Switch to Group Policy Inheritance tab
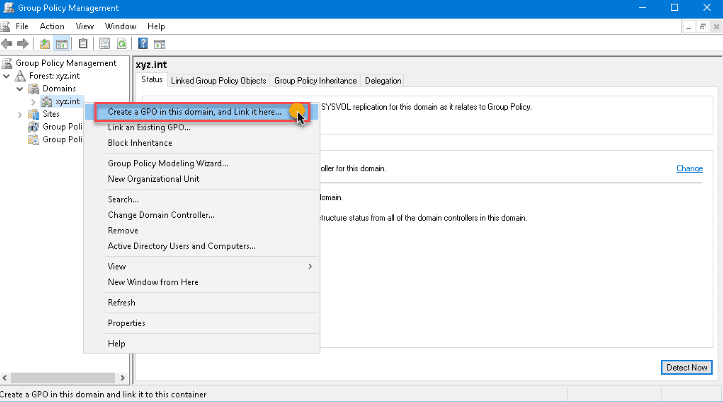This screenshot has height=402, width=723. 315,81
